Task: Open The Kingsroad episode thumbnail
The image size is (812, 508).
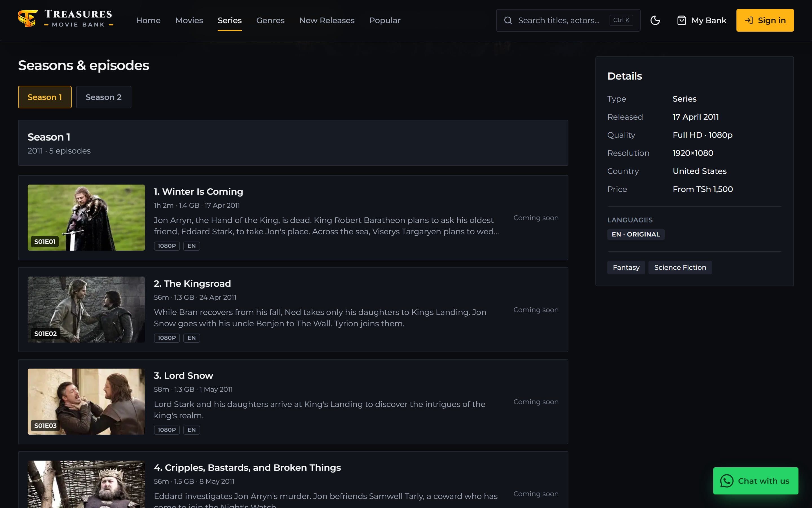Action: (x=86, y=309)
